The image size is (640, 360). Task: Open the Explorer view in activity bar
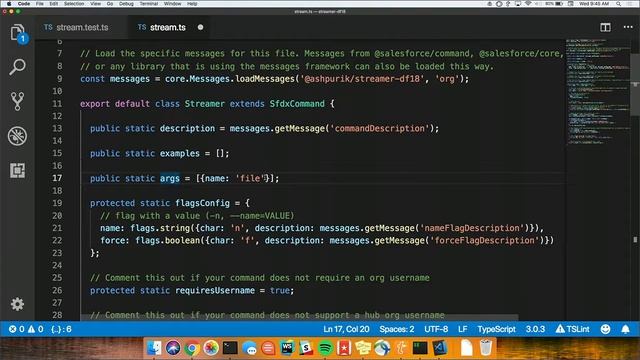tap(18, 33)
